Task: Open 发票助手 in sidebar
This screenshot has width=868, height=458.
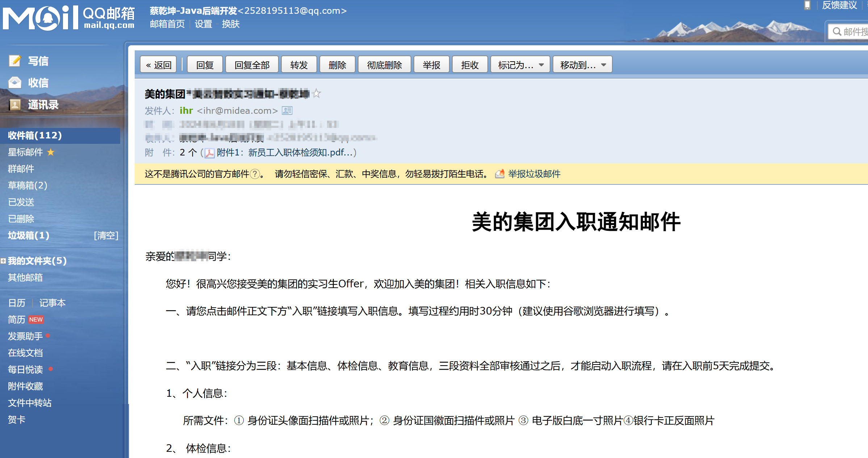Action: (x=25, y=336)
